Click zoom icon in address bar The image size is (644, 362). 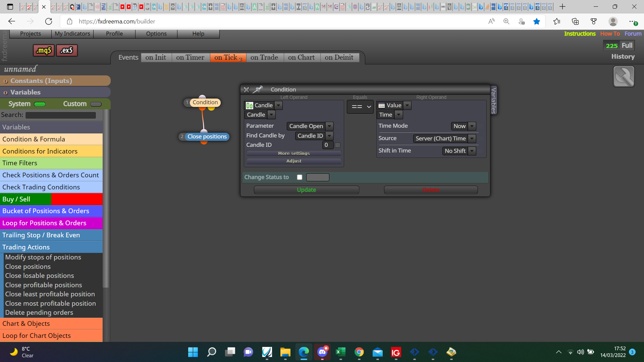pyautogui.click(x=506, y=21)
